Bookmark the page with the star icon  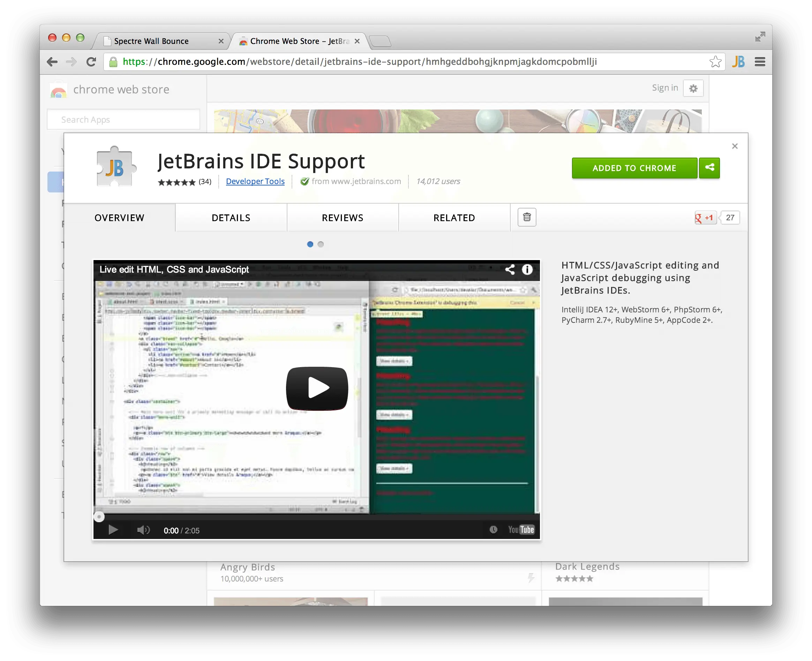pos(715,61)
